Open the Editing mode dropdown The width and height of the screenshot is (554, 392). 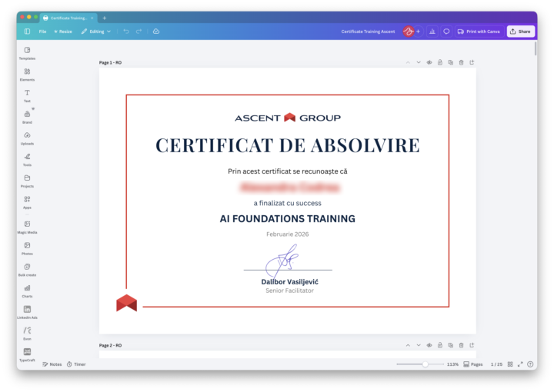point(96,32)
